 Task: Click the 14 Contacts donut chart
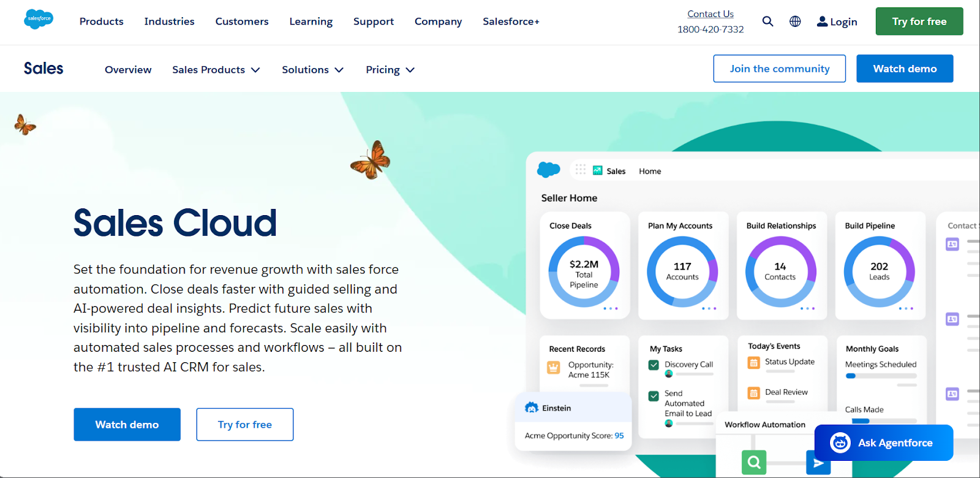pyautogui.click(x=780, y=271)
